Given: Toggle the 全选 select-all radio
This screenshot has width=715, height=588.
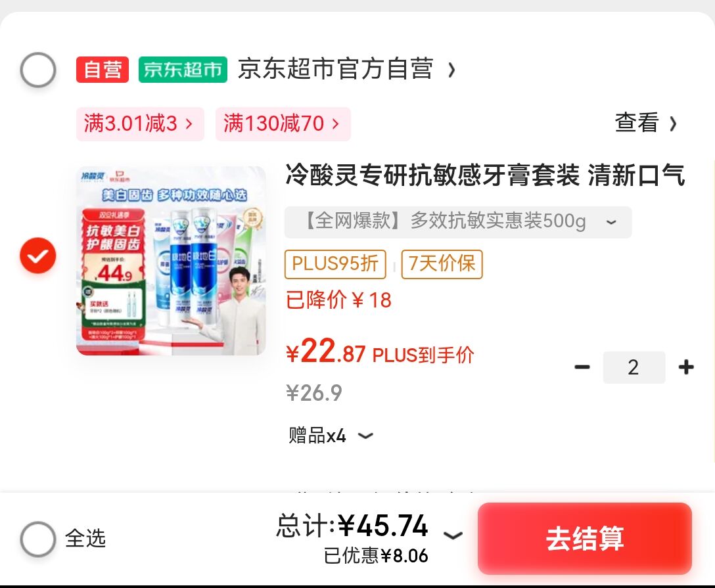Looking at the screenshot, I should click(38, 539).
